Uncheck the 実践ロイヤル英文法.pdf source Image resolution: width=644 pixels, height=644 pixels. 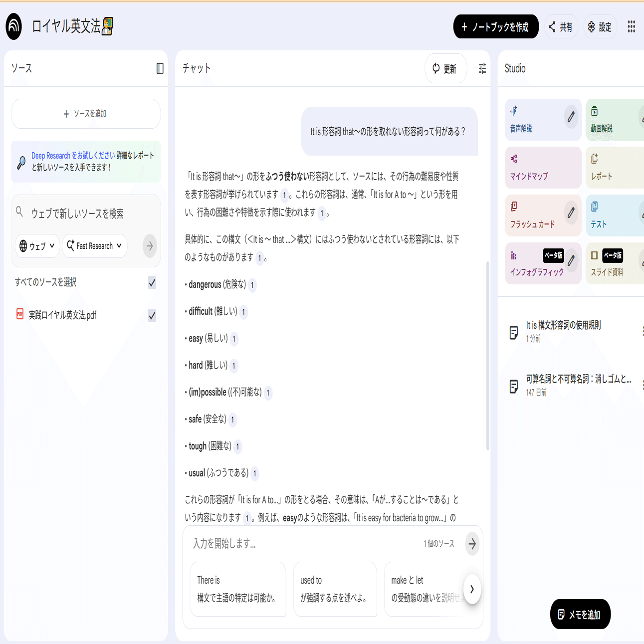point(152,315)
